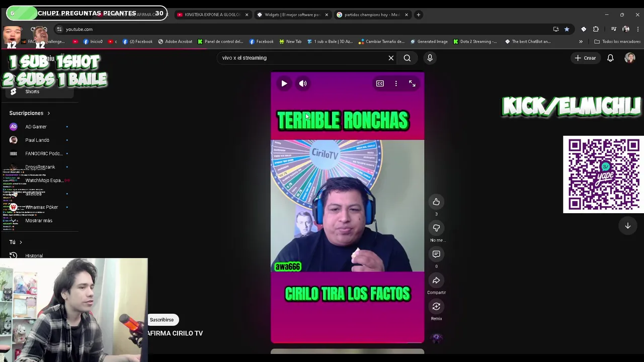Open media controls icon in Chrome toolbar
This screenshot has width=644, height=362.
(613, 29)
